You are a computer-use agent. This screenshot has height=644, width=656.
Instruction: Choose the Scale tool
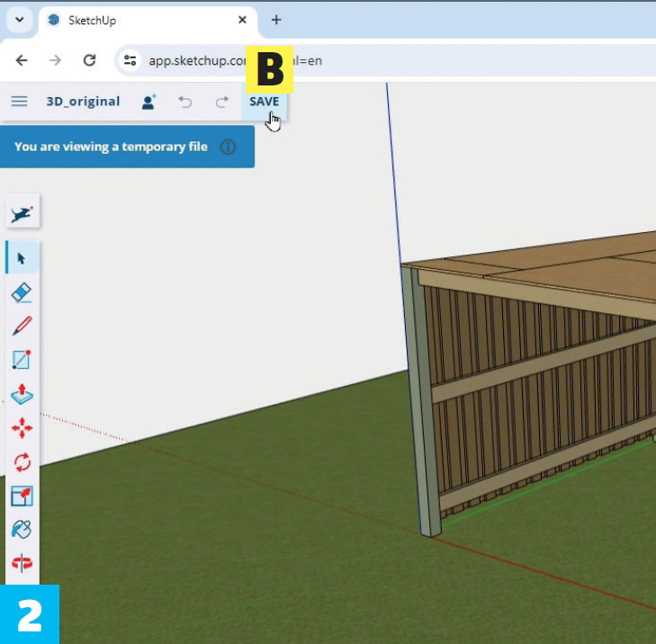click(22, 496)
